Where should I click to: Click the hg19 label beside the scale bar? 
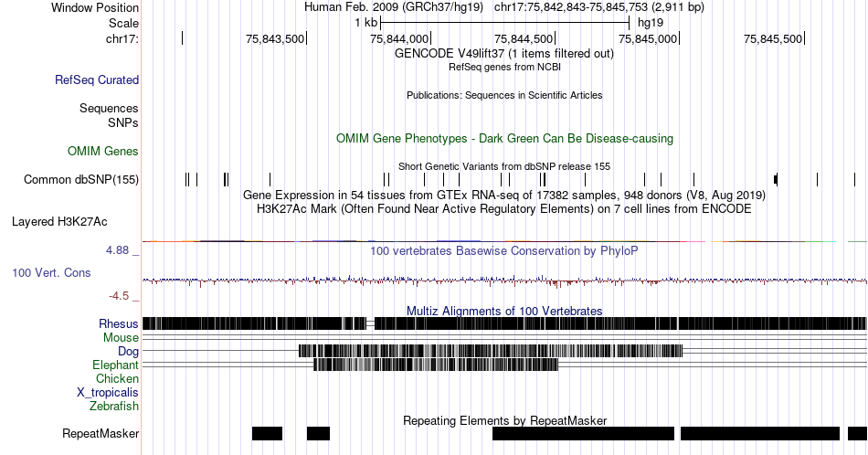pyautogui.click(x=651, y=23)
